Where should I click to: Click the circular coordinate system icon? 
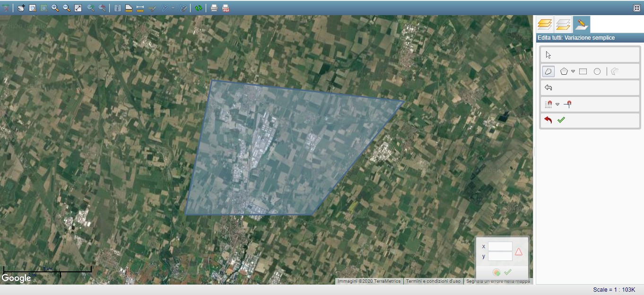coord(496,272)
